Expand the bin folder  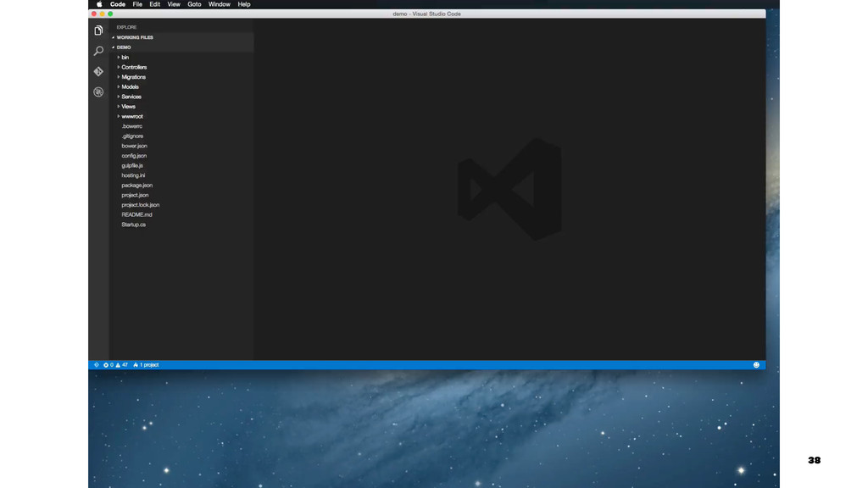coord(125,58)
